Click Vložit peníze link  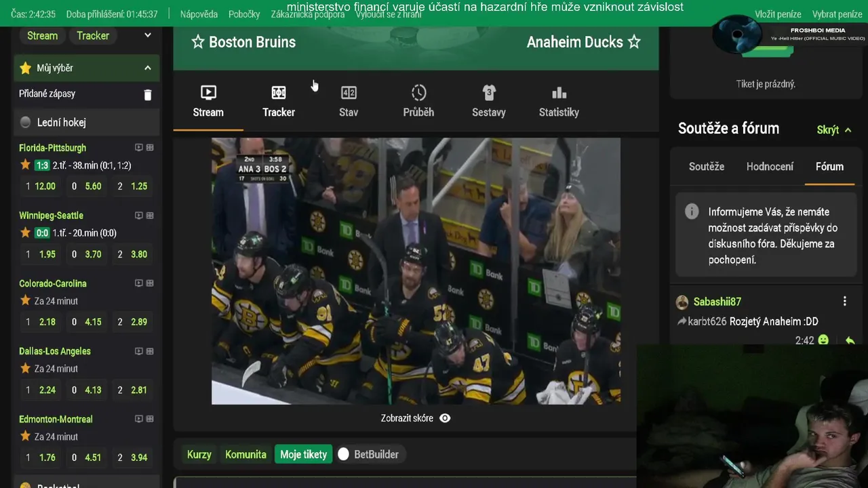(778, 14)
